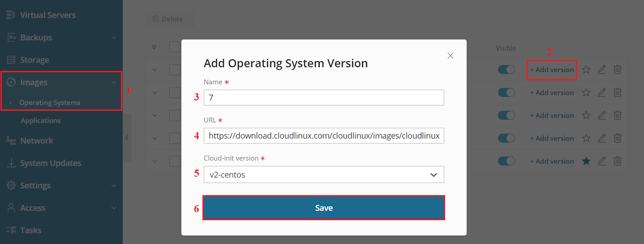The image size is (644, 244).
Task: Click the pencil edit icon in third row
Action: tap(602, 115)
